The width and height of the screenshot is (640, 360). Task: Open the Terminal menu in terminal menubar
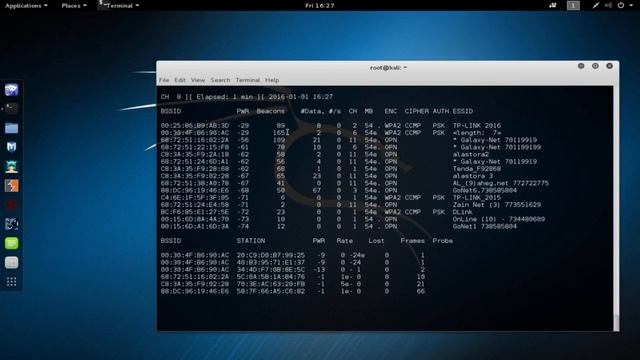[x=248, y=80]
